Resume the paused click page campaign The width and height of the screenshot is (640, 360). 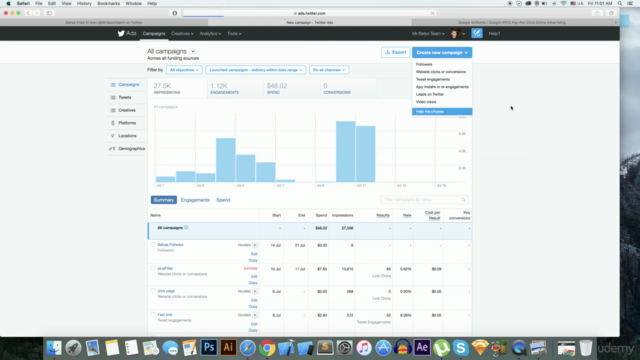[255, 291]
